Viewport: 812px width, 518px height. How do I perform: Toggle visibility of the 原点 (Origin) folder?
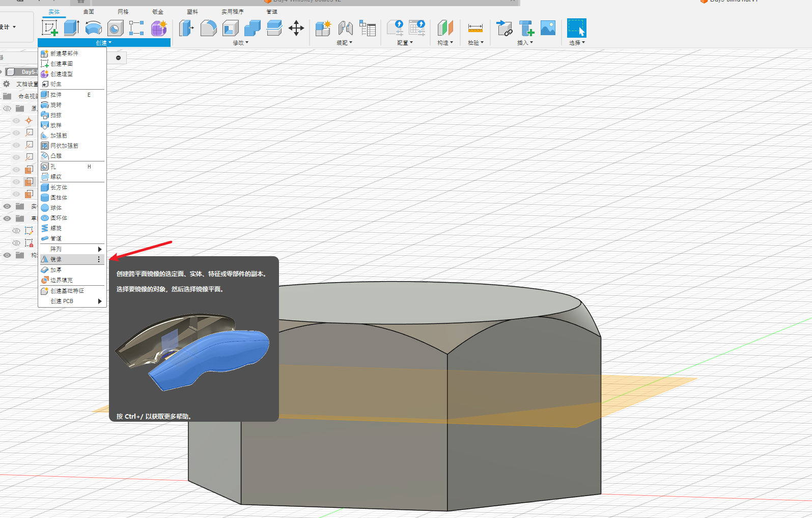coord(7,108)
